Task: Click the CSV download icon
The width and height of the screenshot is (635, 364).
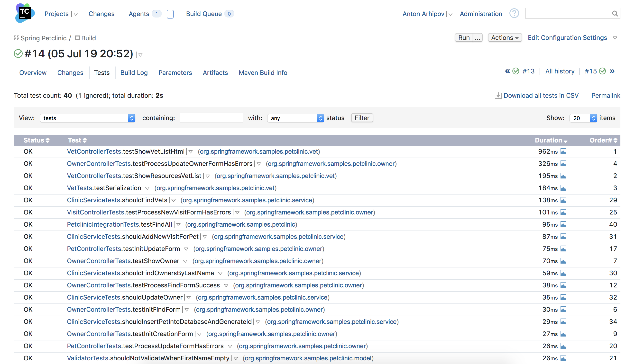Action: tap(498, 96)
